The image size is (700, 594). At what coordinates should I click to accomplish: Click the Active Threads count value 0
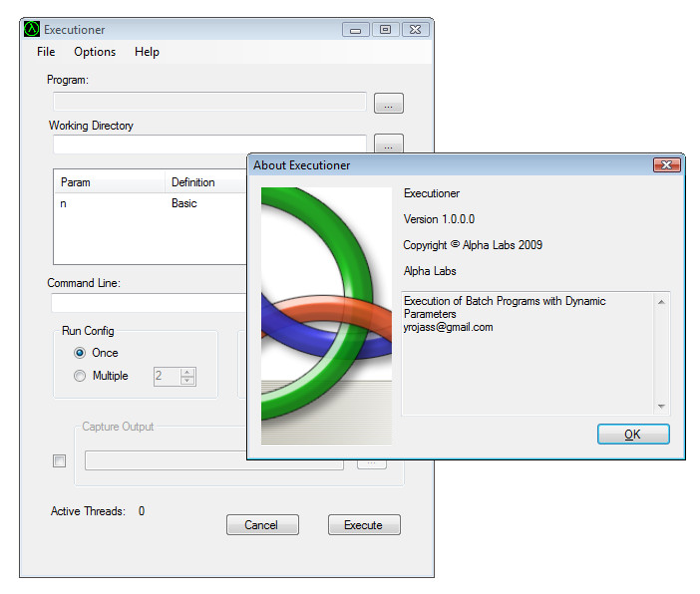coord(142,511)
